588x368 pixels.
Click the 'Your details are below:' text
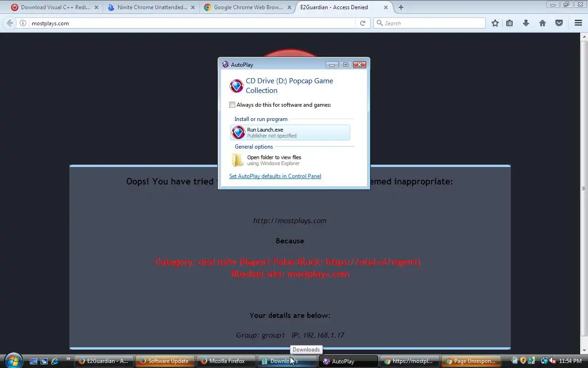(x=290, y=316)
